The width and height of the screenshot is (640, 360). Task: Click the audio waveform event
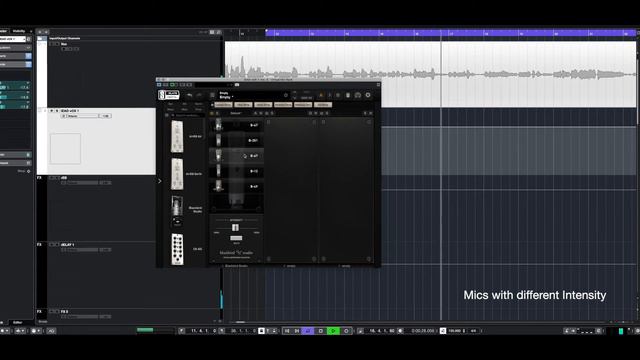(x=431, y=74)
